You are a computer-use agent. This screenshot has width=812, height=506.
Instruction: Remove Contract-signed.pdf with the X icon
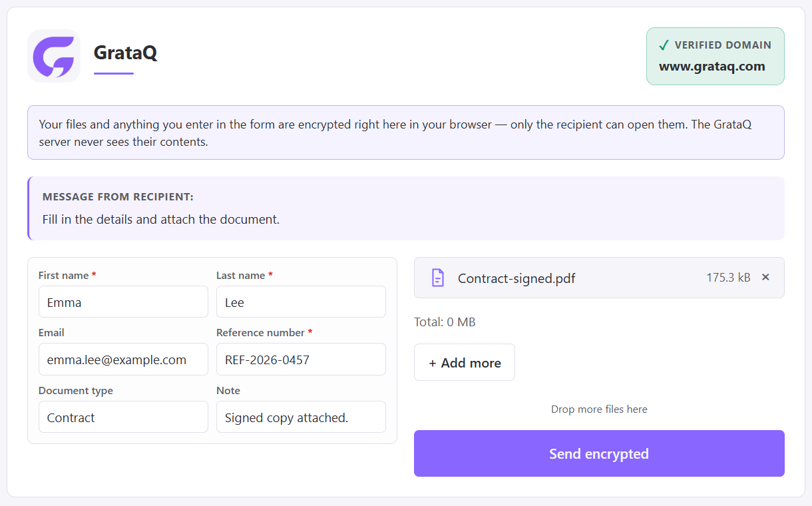pyautogui.click(x=765, y=277)
